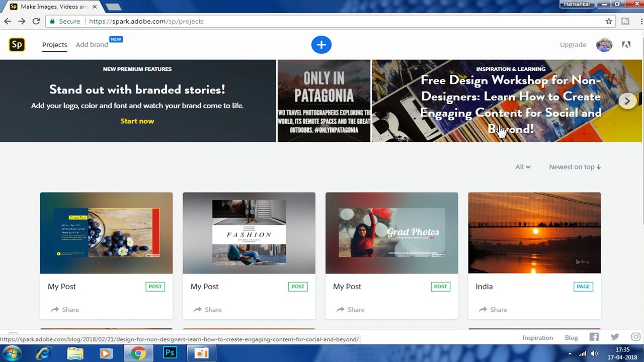Click the share icon on the Grad Photos post card

click(x=341, y=310)
